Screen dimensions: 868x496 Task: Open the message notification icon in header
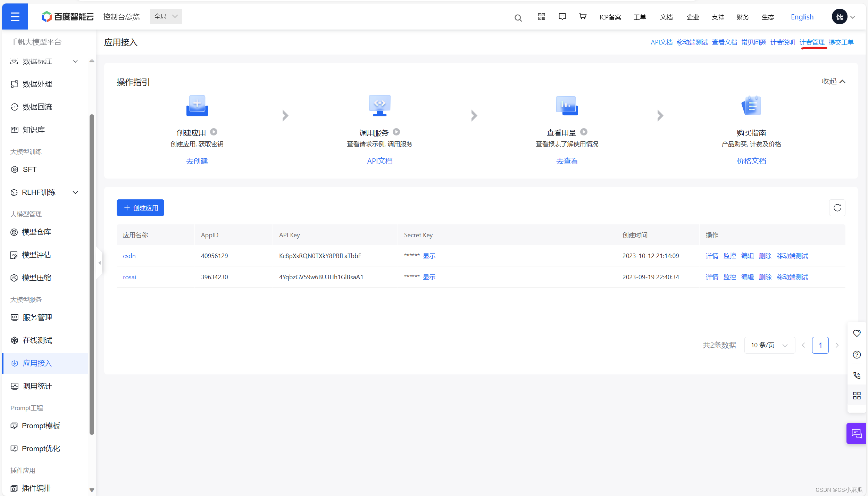(562, 16)
